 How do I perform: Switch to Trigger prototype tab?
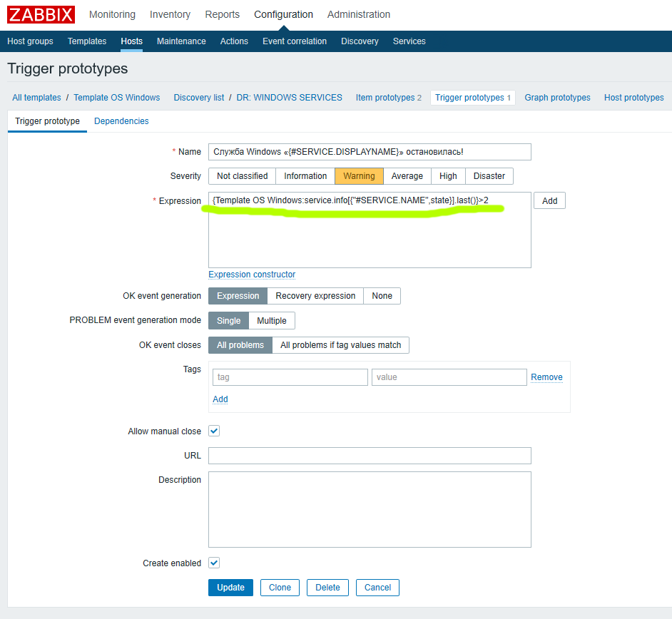click(47, 121)
